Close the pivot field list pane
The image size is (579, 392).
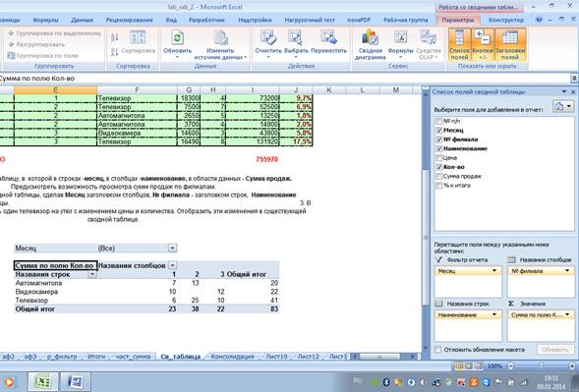(573, 92)
